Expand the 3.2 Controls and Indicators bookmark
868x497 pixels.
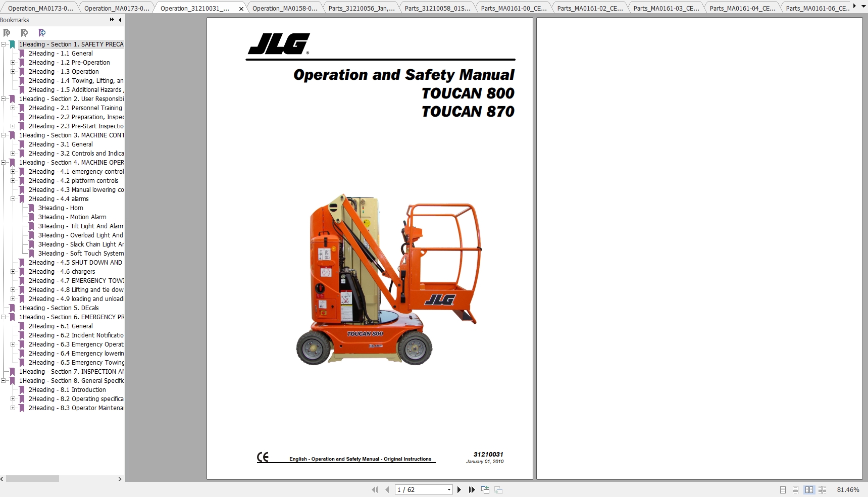(13, 154)
